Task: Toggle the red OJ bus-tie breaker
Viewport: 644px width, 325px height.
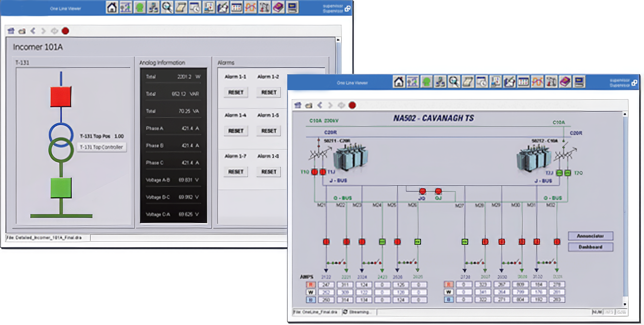Action: 438,191
